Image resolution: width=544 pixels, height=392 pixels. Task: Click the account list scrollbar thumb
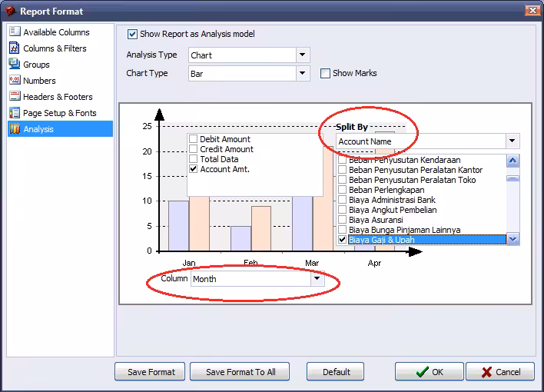512,178
